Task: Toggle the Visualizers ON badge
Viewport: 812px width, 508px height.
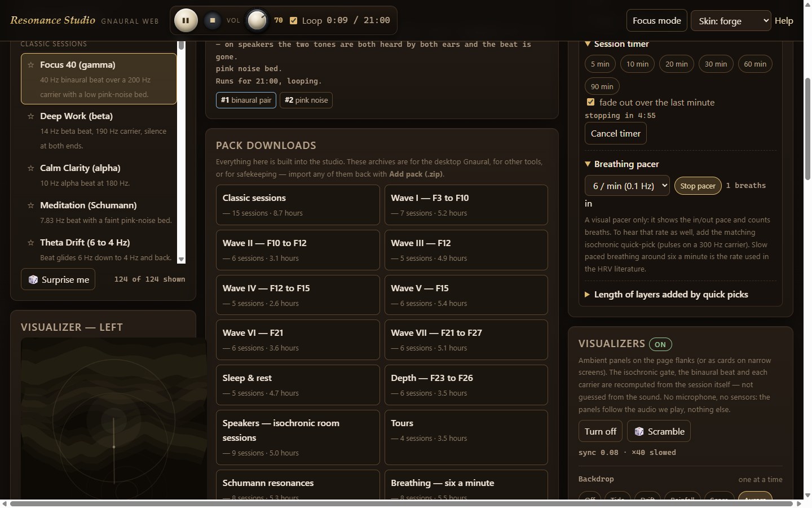Action: click(x=660, y=344)
